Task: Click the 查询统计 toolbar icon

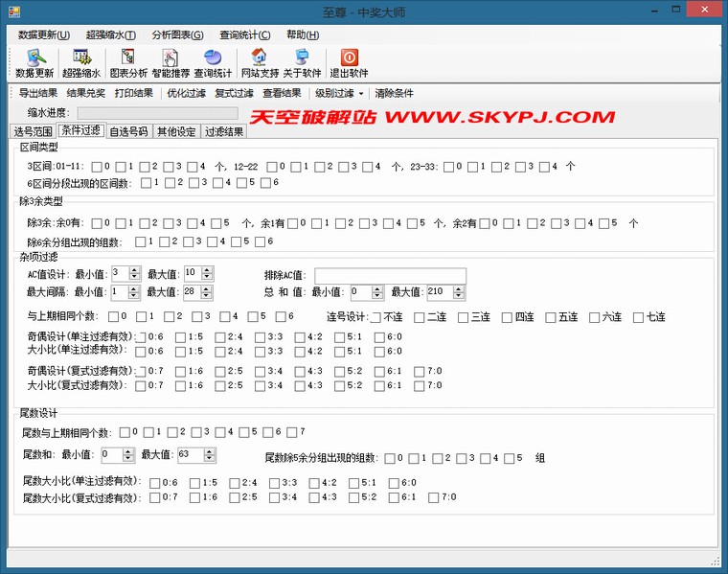Action: [213, 63]
